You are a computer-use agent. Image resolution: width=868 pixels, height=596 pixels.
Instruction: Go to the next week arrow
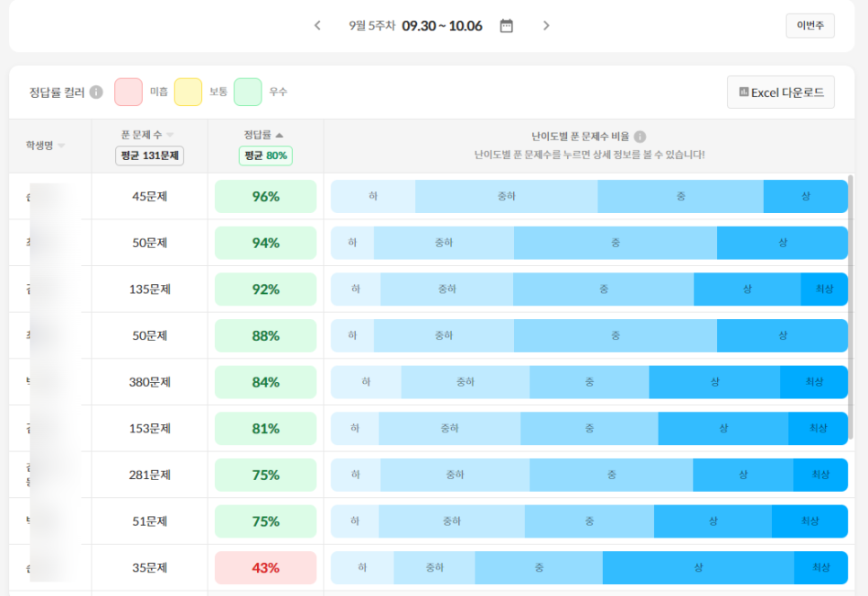(x=546, y=25)
